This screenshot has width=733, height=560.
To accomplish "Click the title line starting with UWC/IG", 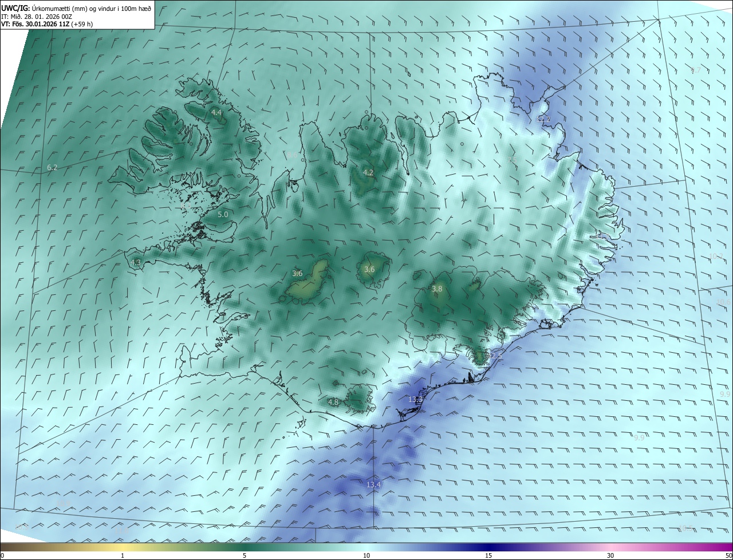I will point(76,8).
